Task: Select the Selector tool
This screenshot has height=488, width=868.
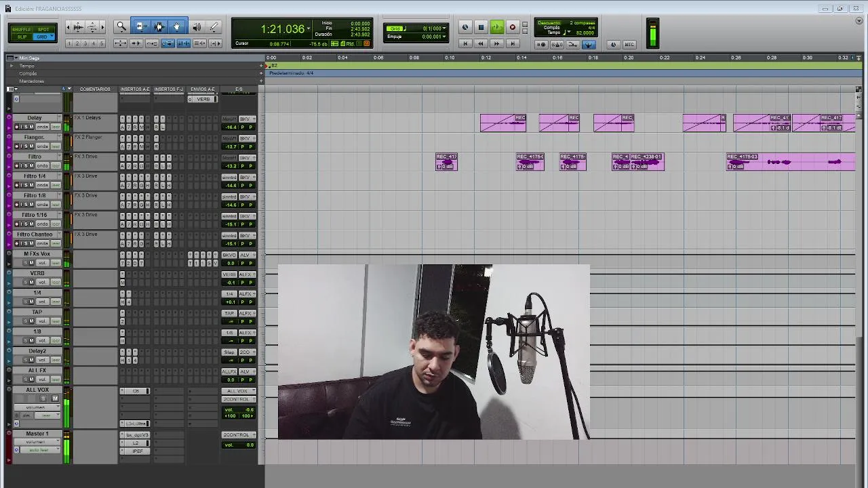Action: click(159, 26)
